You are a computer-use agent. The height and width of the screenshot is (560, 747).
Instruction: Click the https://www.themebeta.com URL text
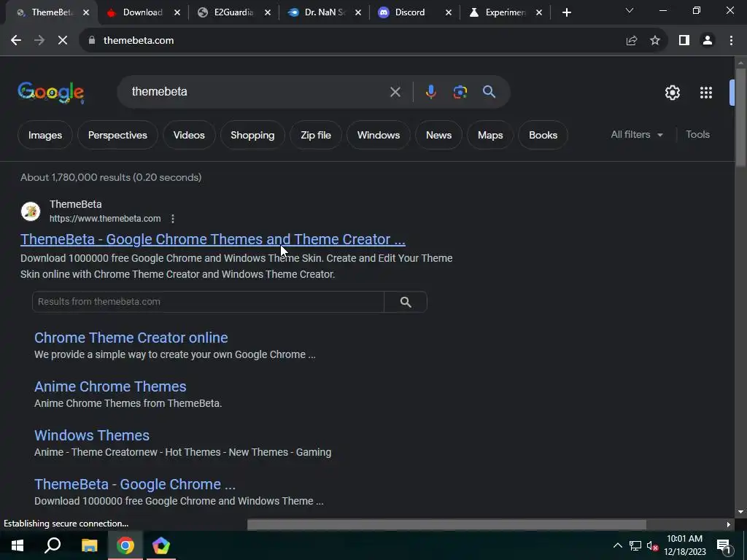105,219
